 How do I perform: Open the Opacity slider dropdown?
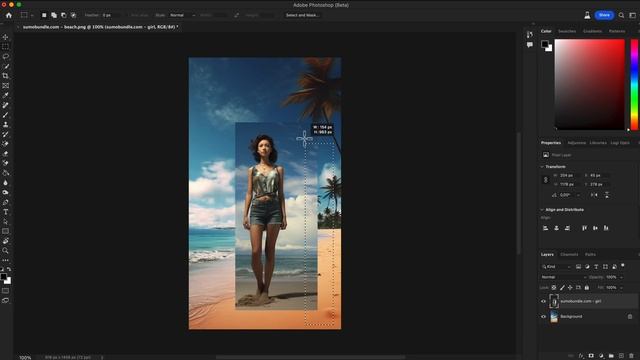pos(621,277)
